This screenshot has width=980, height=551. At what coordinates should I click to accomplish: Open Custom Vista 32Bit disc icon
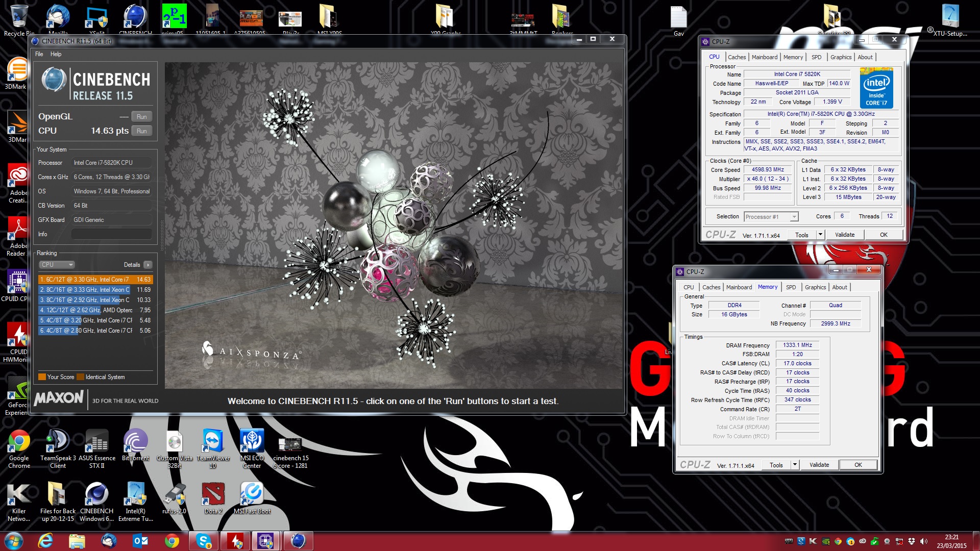pos(174,448)
